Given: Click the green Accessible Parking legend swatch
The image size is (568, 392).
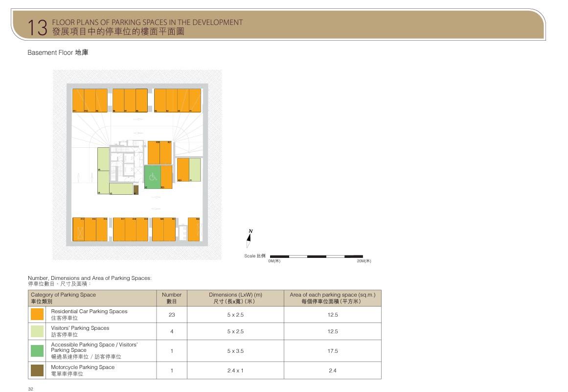Looking at the screenshot, I should click(37, 351).
